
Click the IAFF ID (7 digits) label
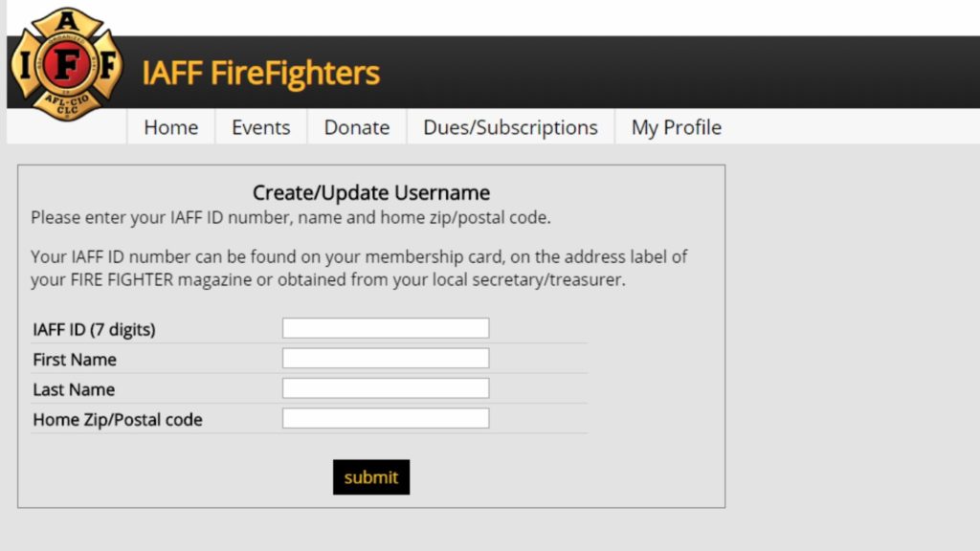(94, 330)
